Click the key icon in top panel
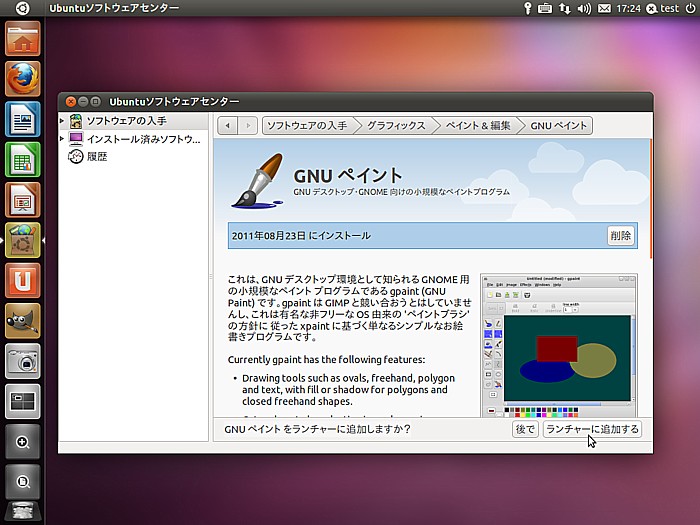 click(528, 8)
